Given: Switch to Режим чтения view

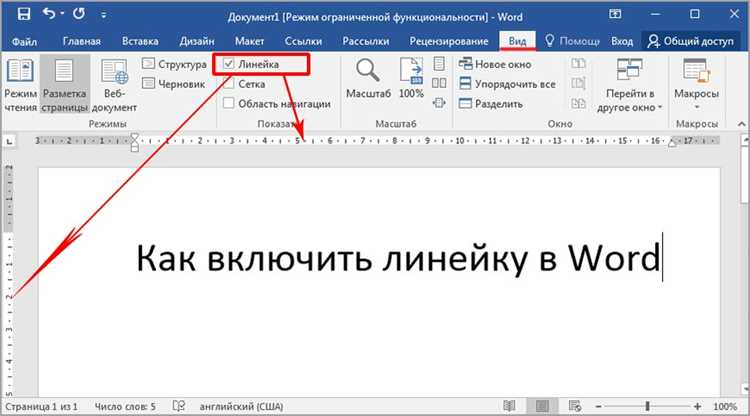Looking at the screenshot, I should 20,85.
